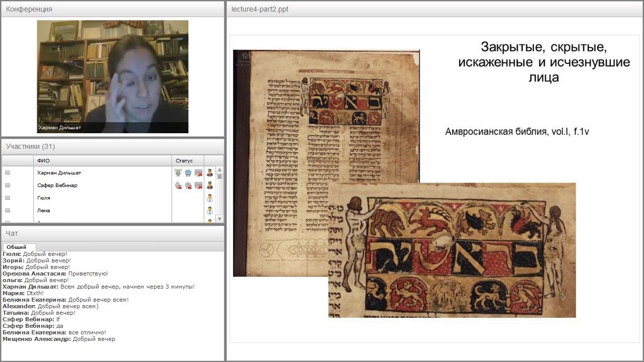The height and width of the screenshot is (362, 644).
Task: Click caption 'Амвросианская библия, vol.I, f.1v'
Action: [517, 132]
